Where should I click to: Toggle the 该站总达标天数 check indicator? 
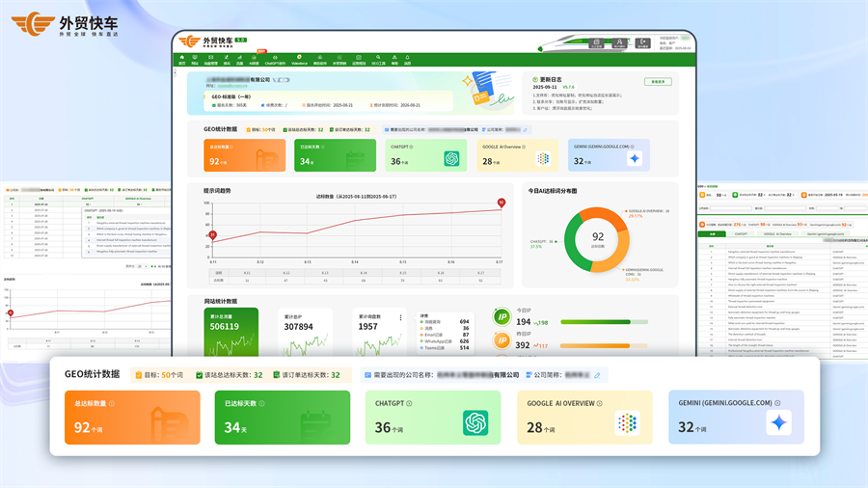pyautogui.click(x=199, y=374)
